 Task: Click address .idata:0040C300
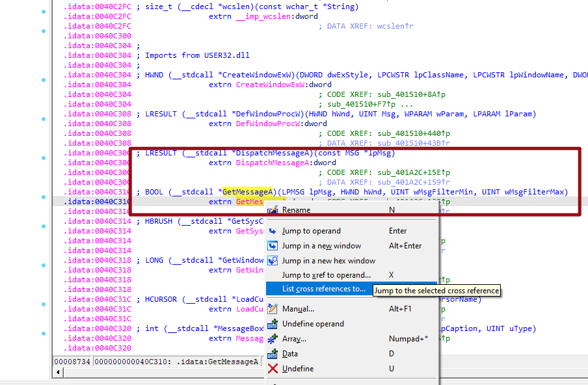[x=98, y=36]
